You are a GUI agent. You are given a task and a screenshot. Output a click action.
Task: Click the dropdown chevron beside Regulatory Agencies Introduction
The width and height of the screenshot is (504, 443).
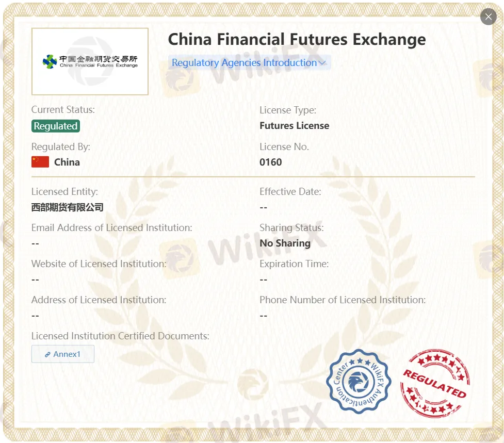point(322,63)
